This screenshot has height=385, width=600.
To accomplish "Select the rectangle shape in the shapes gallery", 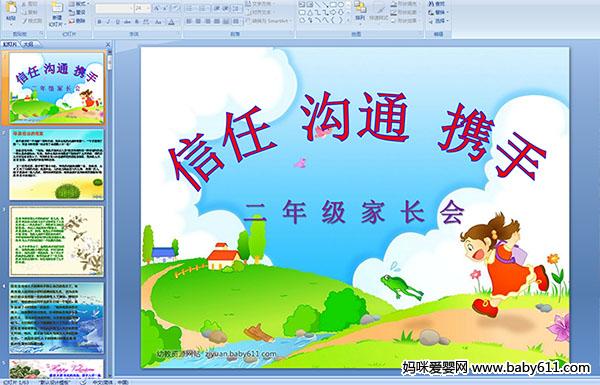I will 333,5.
